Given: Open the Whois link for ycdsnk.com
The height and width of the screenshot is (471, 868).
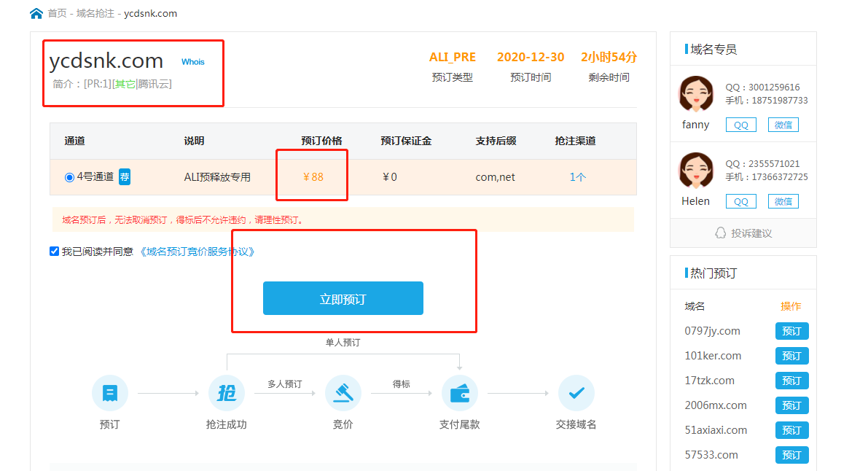Looking at the screenshot, I should pos(193,62).
